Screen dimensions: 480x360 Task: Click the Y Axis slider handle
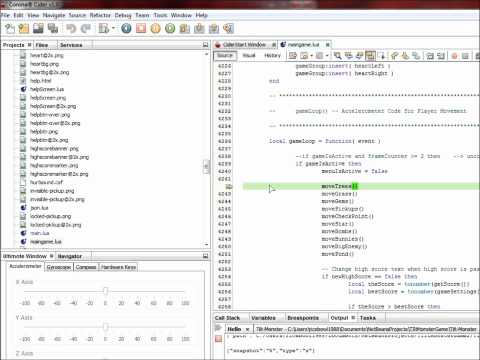click(105, 327)
